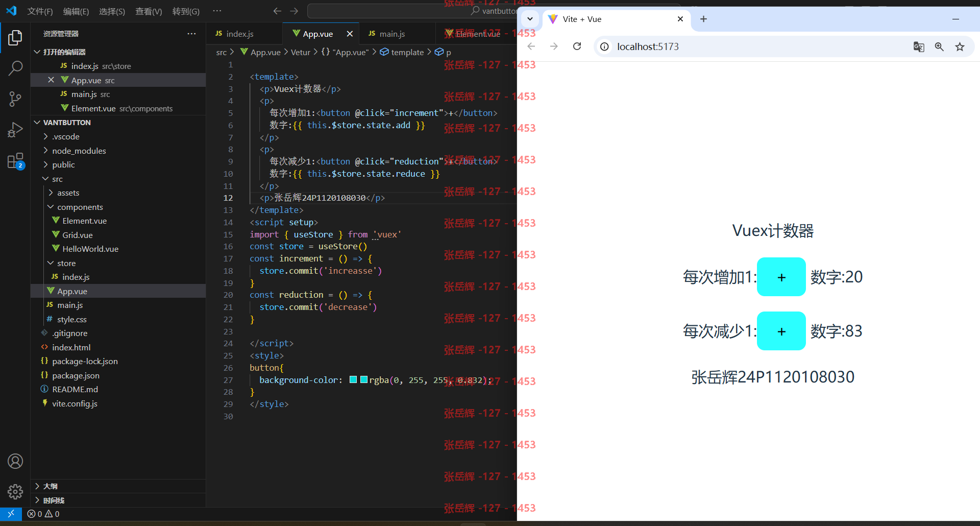Close App.vue in open editors list
Screen dimensions: 980x526
coord(51,80)
